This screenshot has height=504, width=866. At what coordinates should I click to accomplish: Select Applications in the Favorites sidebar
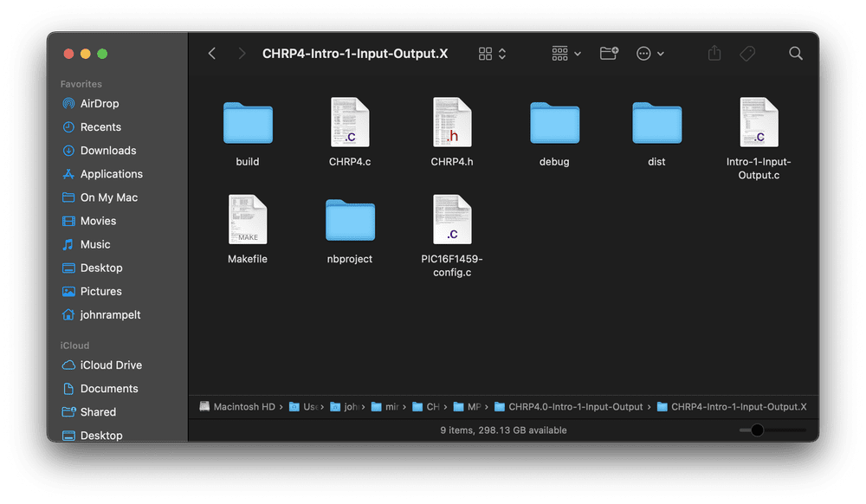point(109,173)
